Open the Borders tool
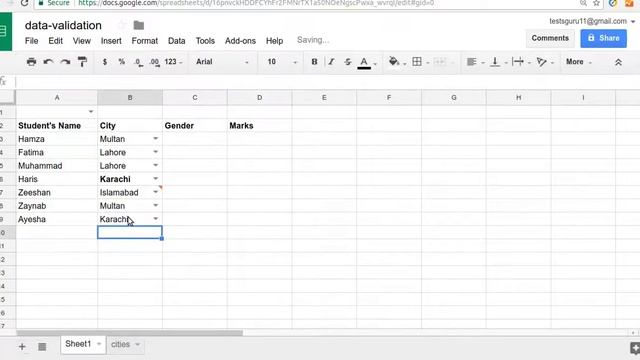The image size is (640, 360). point(417,62)
